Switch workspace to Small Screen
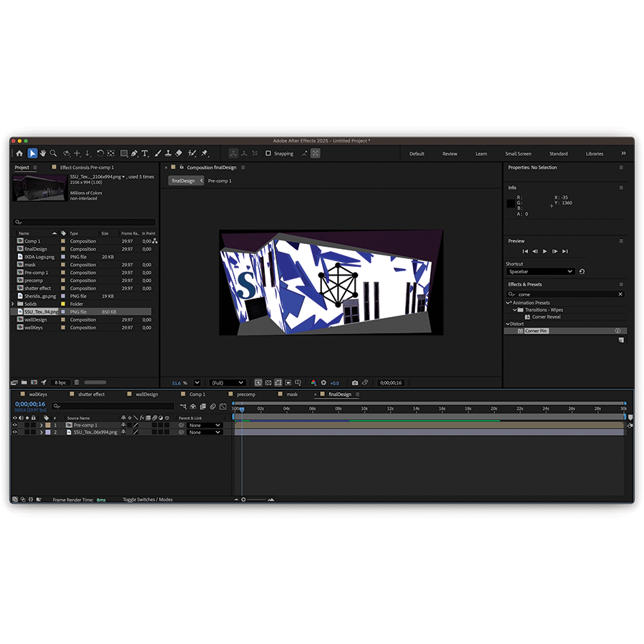The image size is (644, 644). tap(518, 153)
